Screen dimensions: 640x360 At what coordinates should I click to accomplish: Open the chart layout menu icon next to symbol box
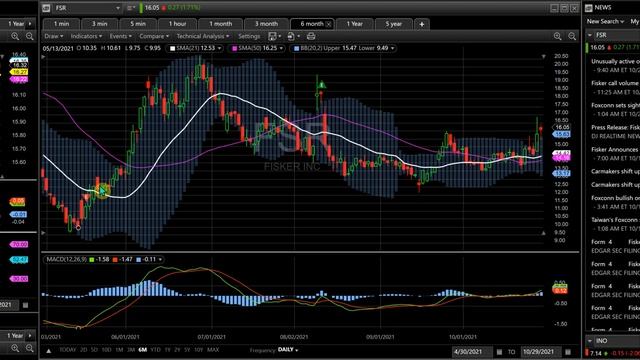click(131, 8)
